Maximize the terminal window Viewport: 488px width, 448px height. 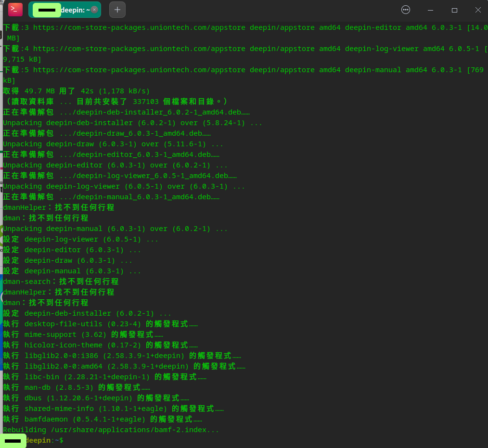point(453,9)
